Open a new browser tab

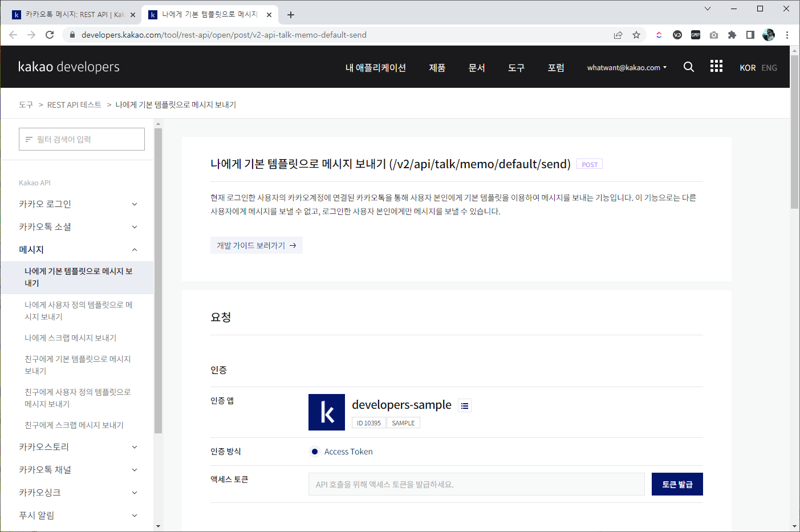tap(291, 15)
